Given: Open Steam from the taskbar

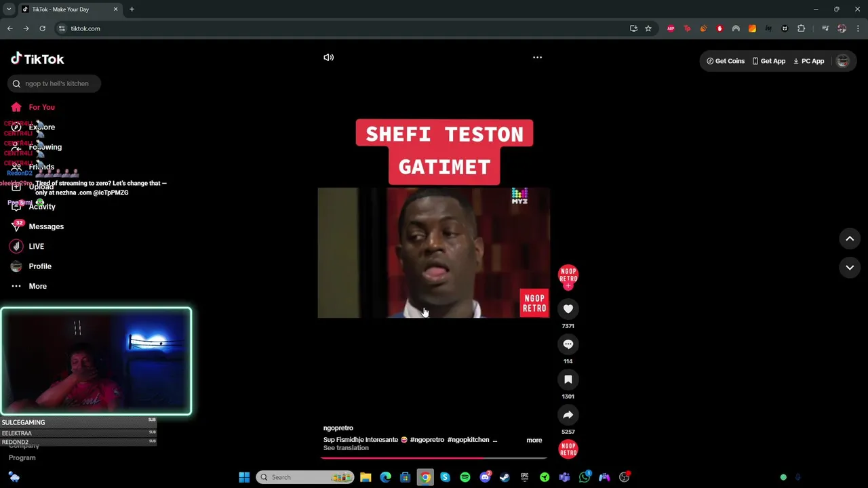Looking at the screenshot, I should coord(505,477).
